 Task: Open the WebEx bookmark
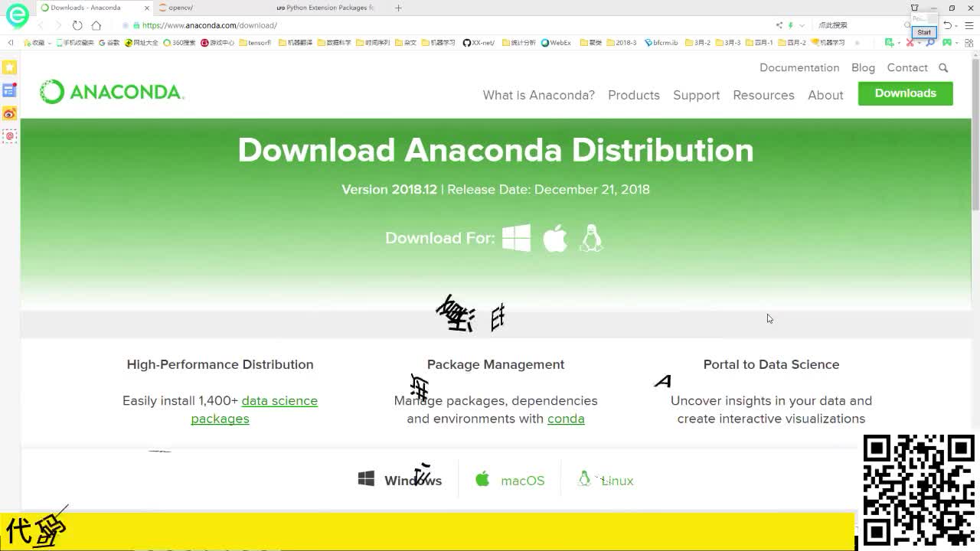coord(556,43)
